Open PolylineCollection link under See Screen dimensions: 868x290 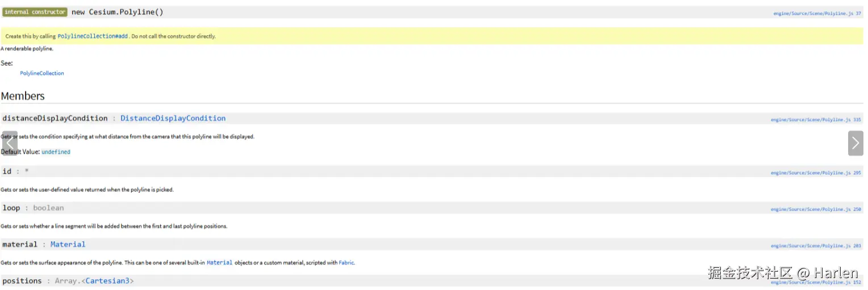pos(42,73)
